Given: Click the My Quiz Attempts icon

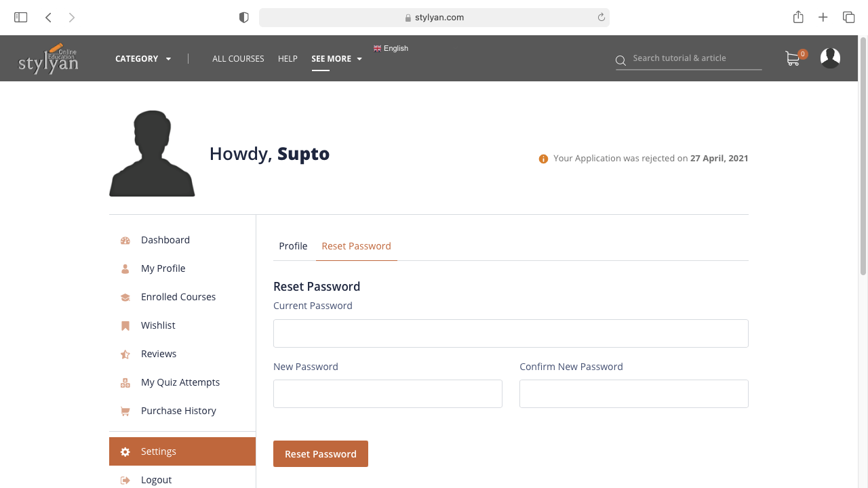Looking at the screenshot, I should pyautogui.click(x=125, y=383).
